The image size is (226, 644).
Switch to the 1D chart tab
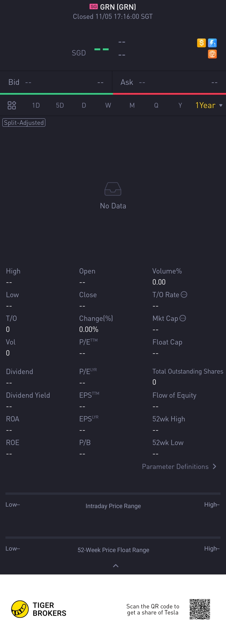coord(36,105)
